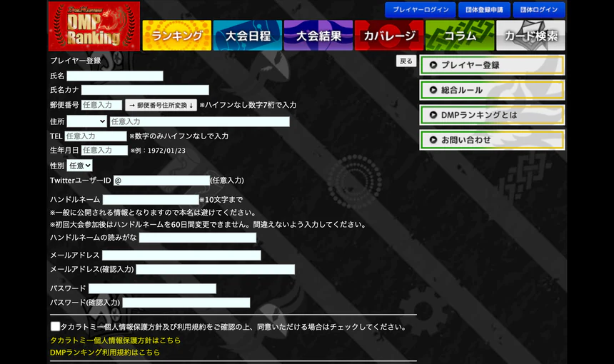Open the ランキング navigation tab
Image resolution: width=614 pixels, height=364 pixels.
click(177, 35)
